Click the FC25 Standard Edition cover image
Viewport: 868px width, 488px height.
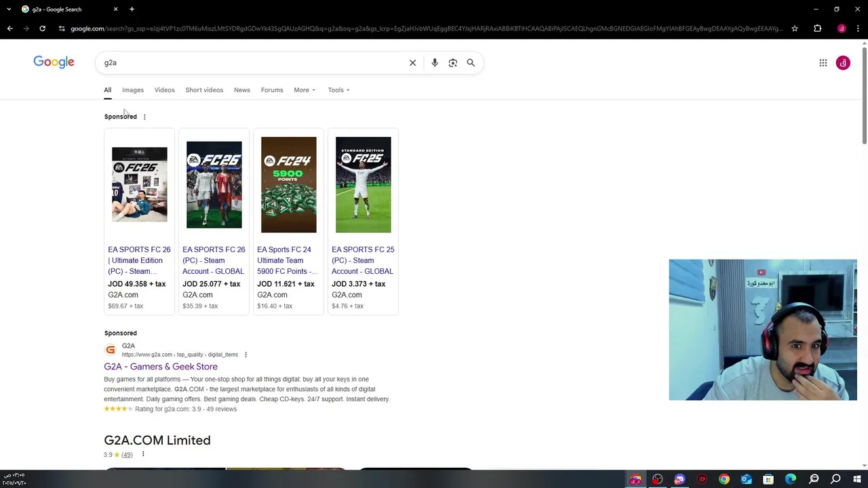[363, 184]
